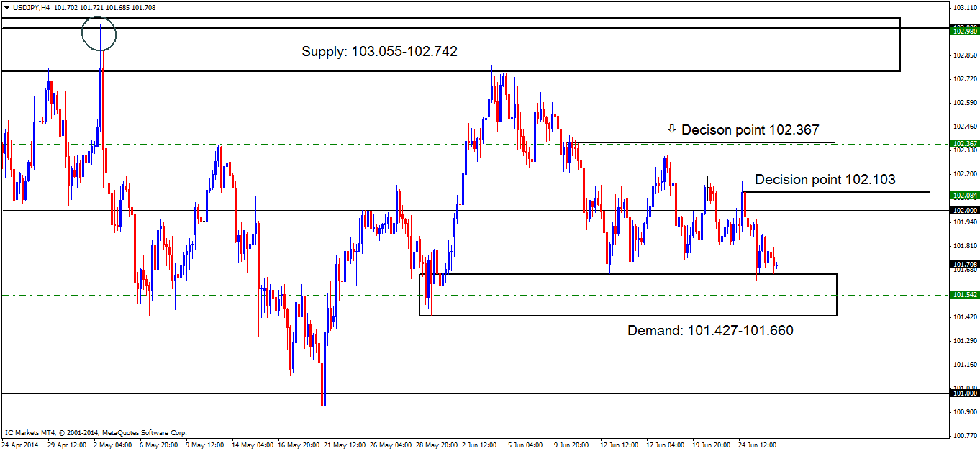Click the '26 May 04:00' date on time axis
980x451 pixels.
pos(391,445)
